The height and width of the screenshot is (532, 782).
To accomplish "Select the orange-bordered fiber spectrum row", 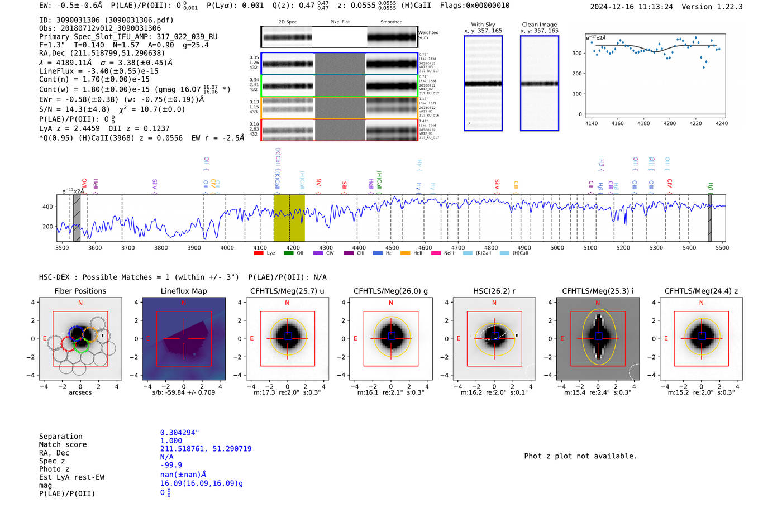I will [x=339, y=108].
